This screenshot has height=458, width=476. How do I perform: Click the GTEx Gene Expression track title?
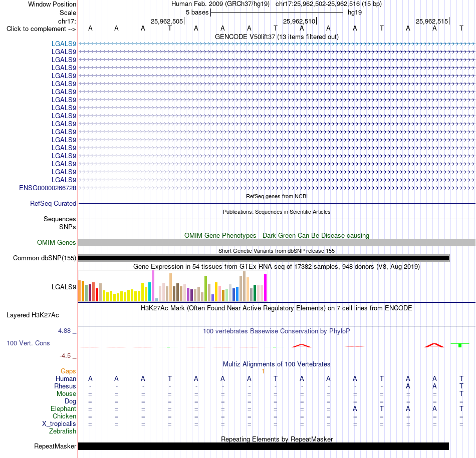pos(277,267)
